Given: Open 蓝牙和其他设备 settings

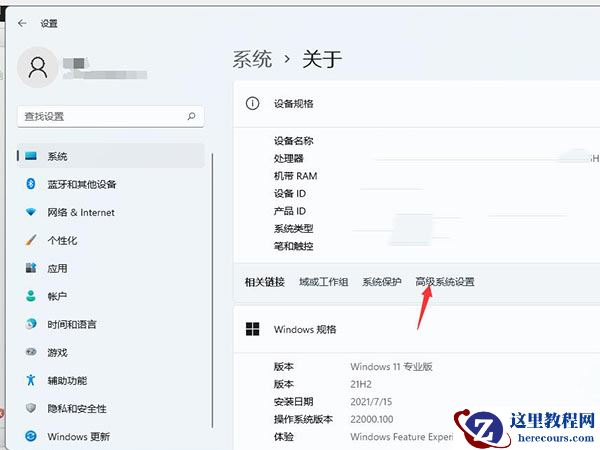Looking at the screenshot, I should tap(111, 184).
